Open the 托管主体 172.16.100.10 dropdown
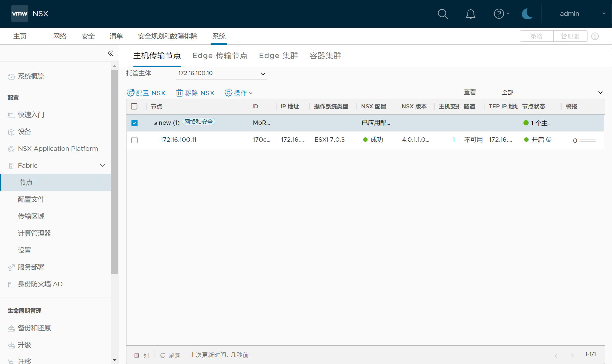This screenshot has height=364, width=612. (221, 73)
